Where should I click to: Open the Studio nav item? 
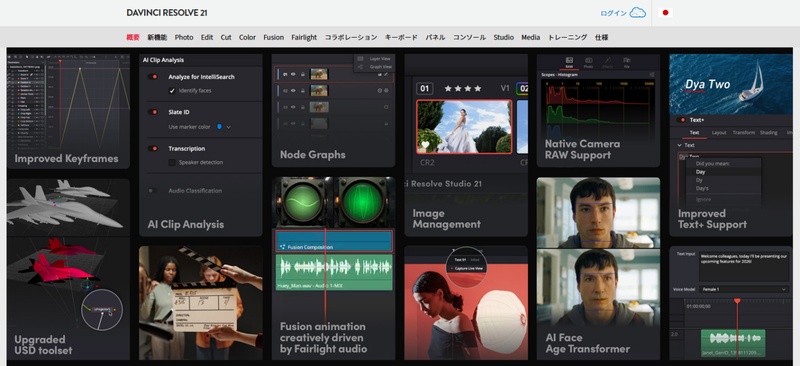pyautogui.click(x=504, y=37)
